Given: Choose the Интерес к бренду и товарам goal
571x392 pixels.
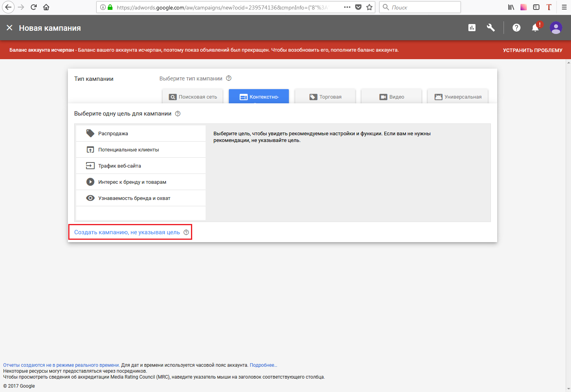Looking at the screenshot, I should 141,182.
